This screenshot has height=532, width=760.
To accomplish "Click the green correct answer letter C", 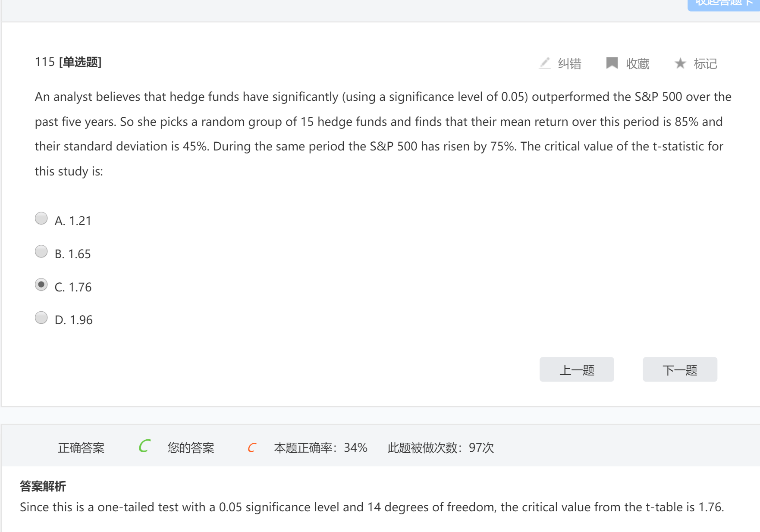I will pos(144,446).
